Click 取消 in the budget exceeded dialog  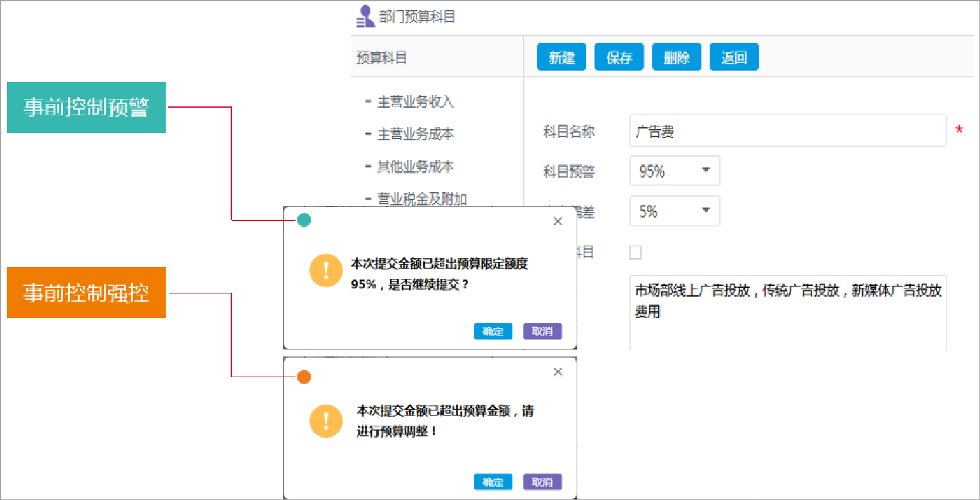pos(542,482)
